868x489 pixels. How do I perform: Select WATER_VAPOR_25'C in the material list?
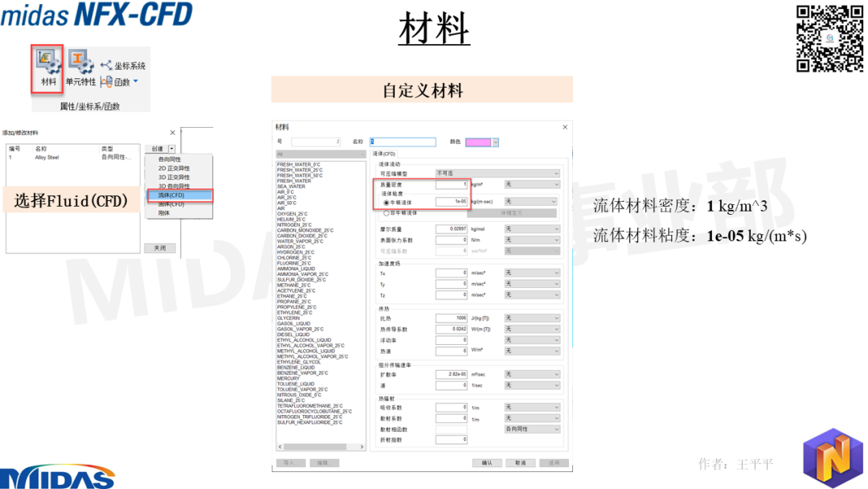[x=300, y=241]
